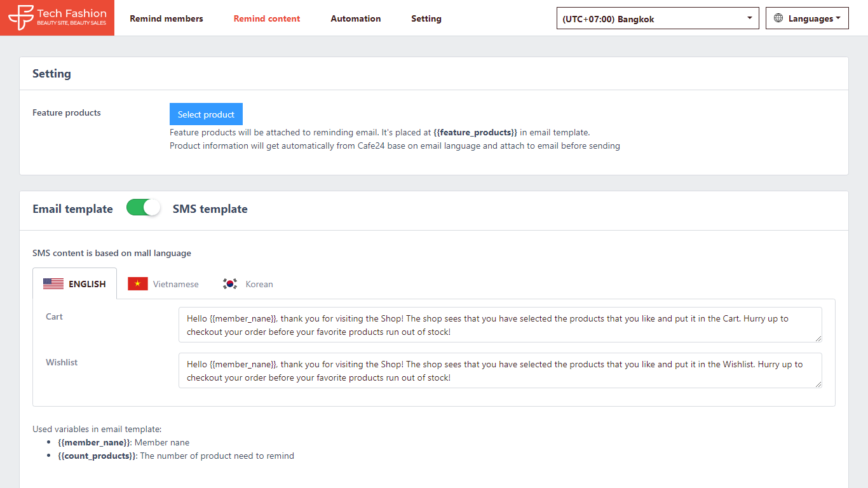Click the South Korea flag icon
This screenshot has width=868, height=488.
pos(230,284)
